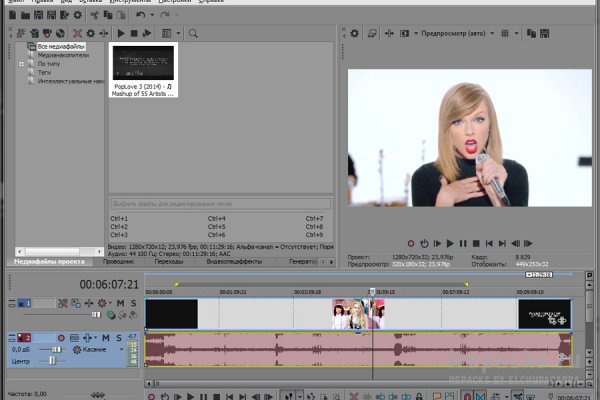The image size is (600, 400).
Task: Undo the last action
Action: 140,15
